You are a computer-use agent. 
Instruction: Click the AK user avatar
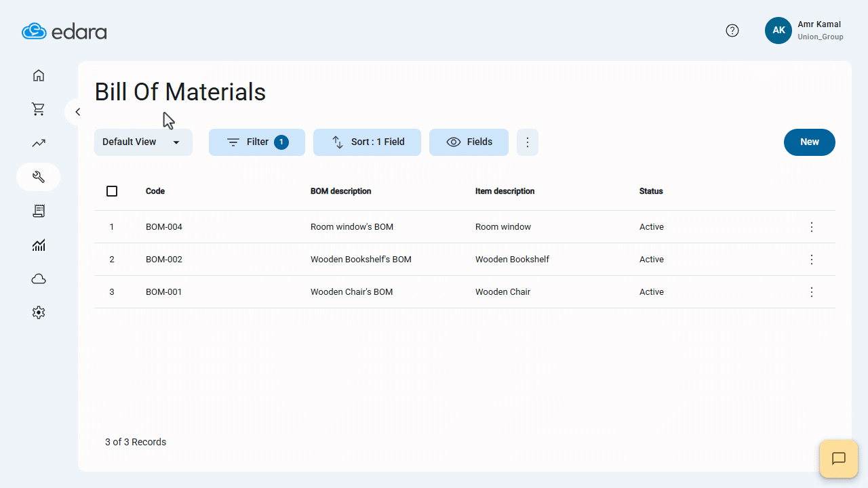(x=778, y=30)
